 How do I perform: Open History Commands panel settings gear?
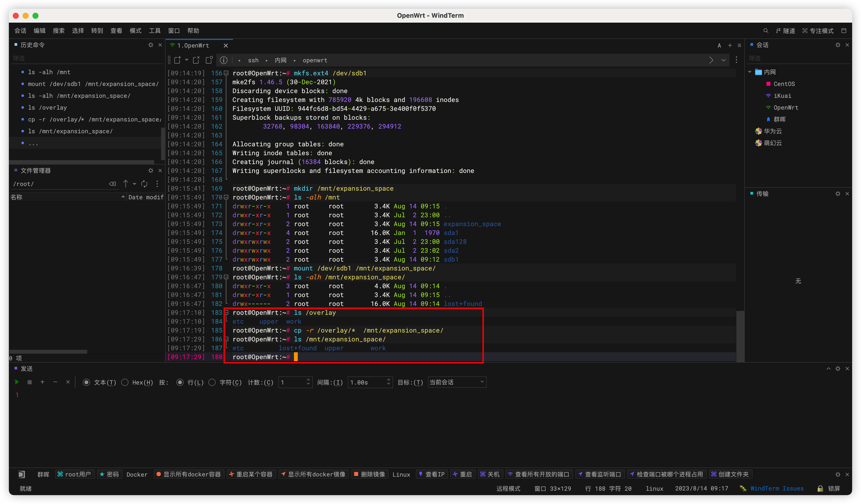[151, 45]
